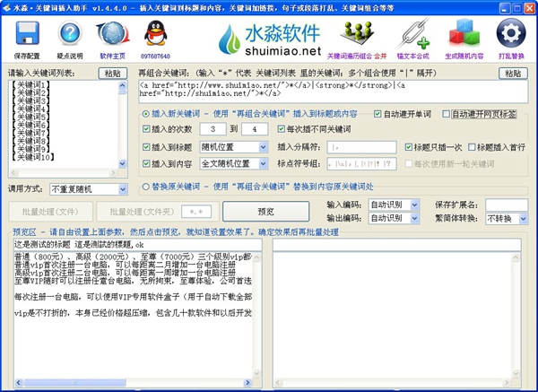
Task: Toggle 插入到内容 checkbox
Action: 146,164
